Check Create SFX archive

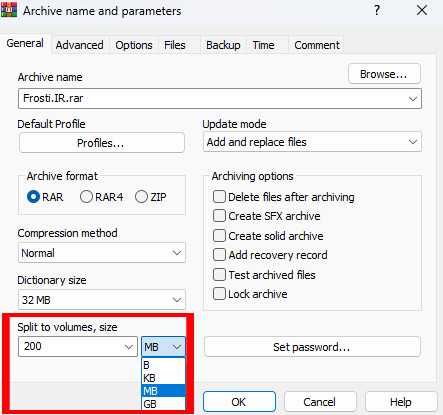pyautogui.click(x=219, y=216)
